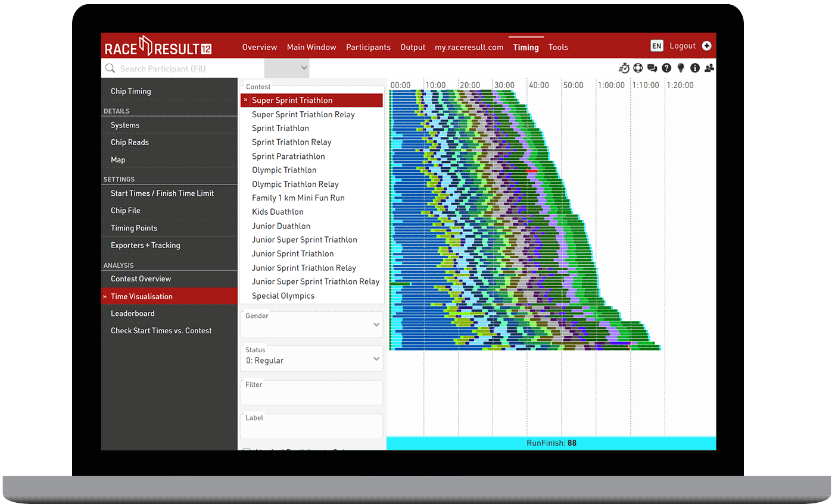This screenshot has width=835, height=504.
Task: Select the Junior Duathlon contest
Action: (x=311, y=226)
